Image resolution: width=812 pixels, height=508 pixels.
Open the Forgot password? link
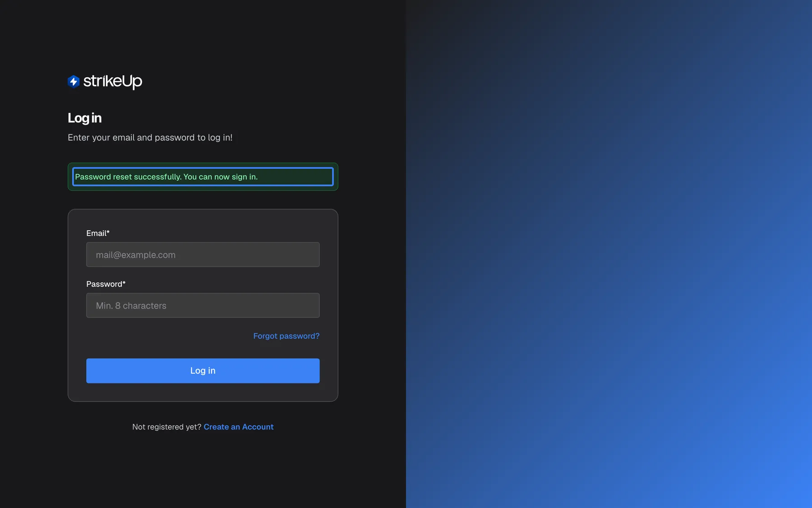[286, 336]
